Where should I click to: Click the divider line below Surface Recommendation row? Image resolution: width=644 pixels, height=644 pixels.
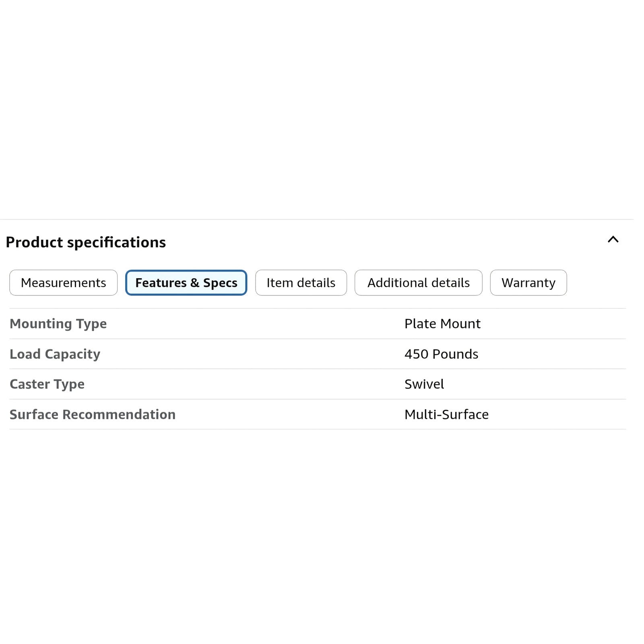coord(318,429)
